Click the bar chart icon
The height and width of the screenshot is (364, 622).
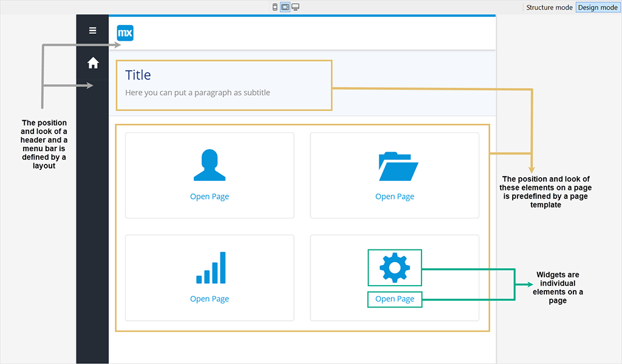click(211, 268)
